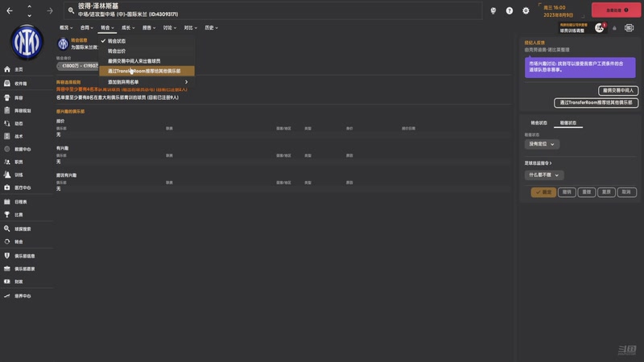
Task: Open the advice lightbulb icon
Action: click(493, 10)
